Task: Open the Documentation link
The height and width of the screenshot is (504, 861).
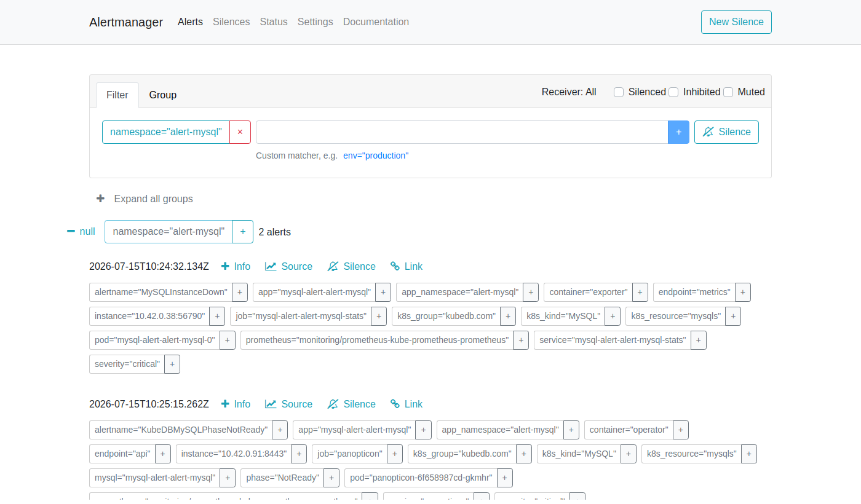Action: (x=376, y=22)
